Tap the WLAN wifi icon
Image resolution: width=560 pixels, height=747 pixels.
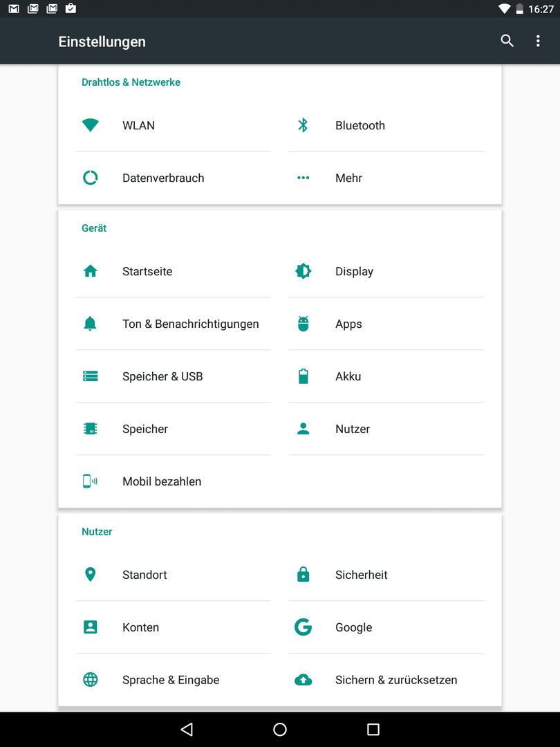[x=91, y=125]
